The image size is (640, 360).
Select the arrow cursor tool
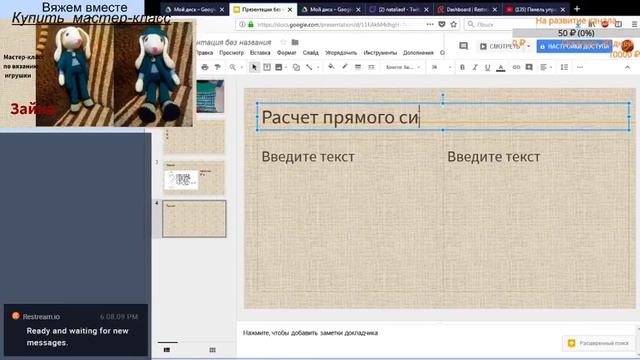click(x=254, y=67)
